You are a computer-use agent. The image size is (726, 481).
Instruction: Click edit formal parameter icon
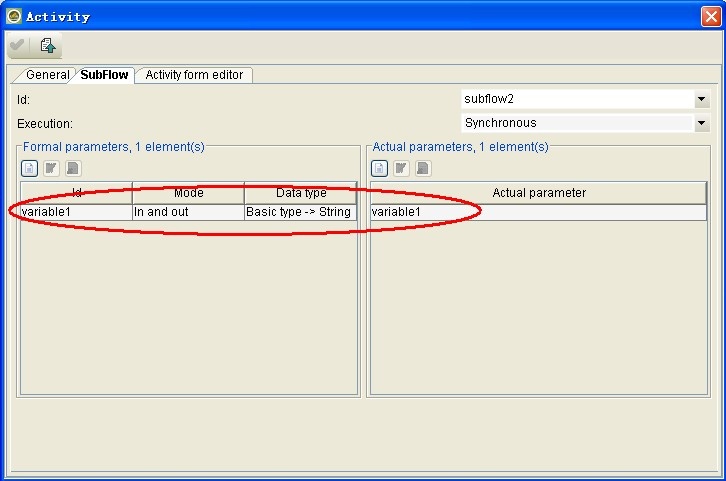51,168
